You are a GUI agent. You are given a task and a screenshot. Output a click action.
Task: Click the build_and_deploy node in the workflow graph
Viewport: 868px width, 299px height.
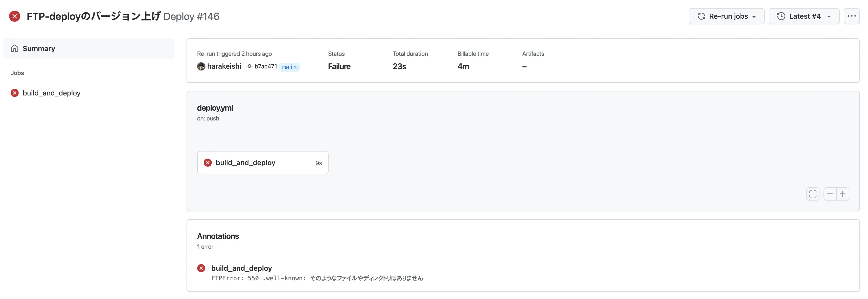pos(263,162)
